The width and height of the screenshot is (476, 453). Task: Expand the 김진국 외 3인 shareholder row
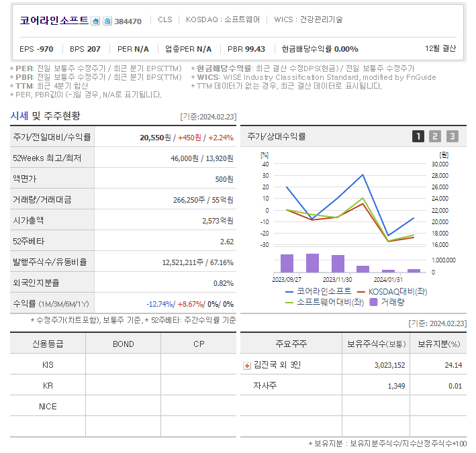[x=247, y=366]
